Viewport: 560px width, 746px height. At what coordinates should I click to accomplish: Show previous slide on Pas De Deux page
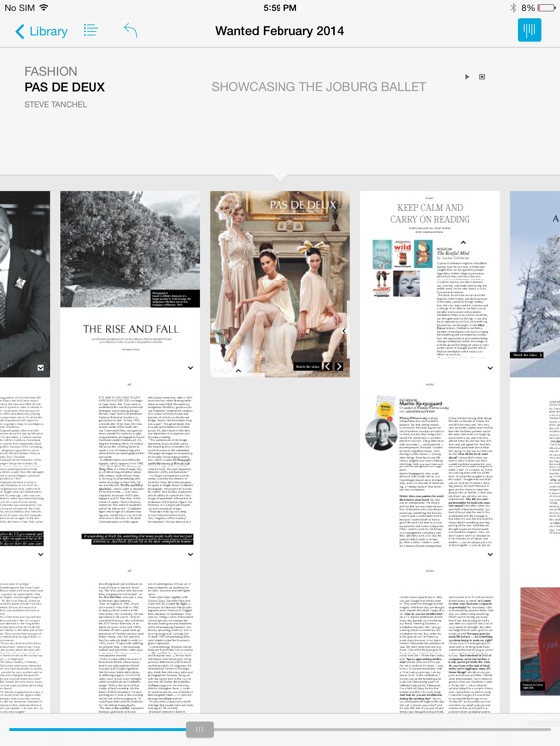coord(327,366)
